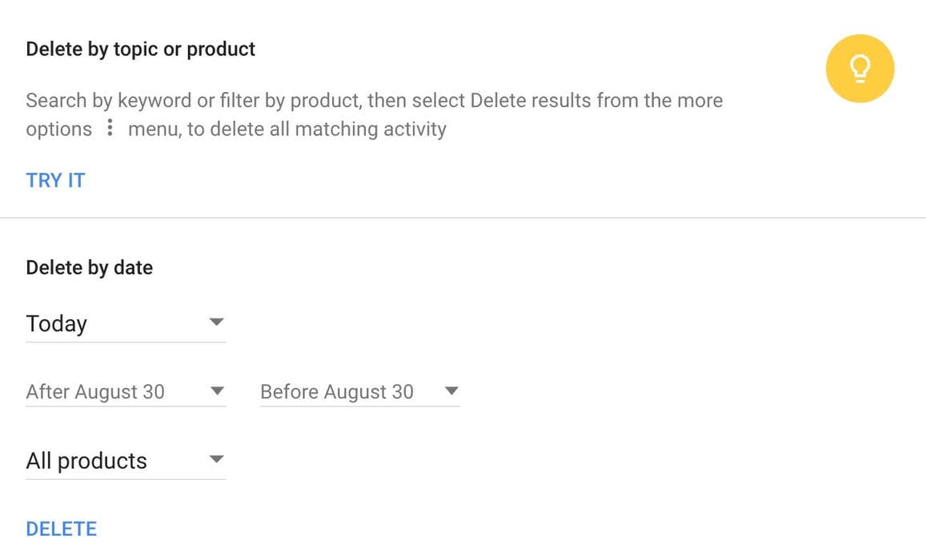Click the After August 30 text field

point(96,392)
